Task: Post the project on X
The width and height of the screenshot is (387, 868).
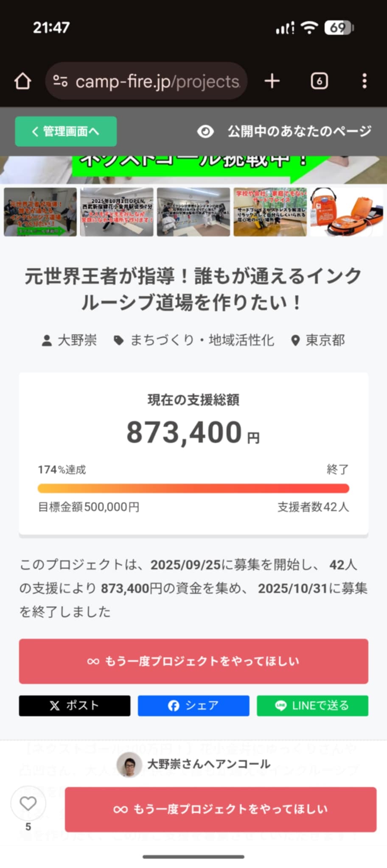Action: (75, 706)
